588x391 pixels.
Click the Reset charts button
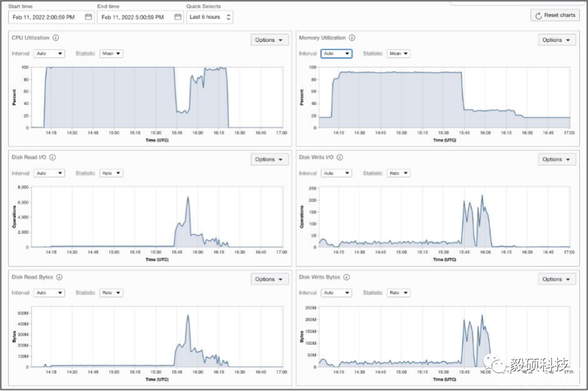(x=555, y=15)
